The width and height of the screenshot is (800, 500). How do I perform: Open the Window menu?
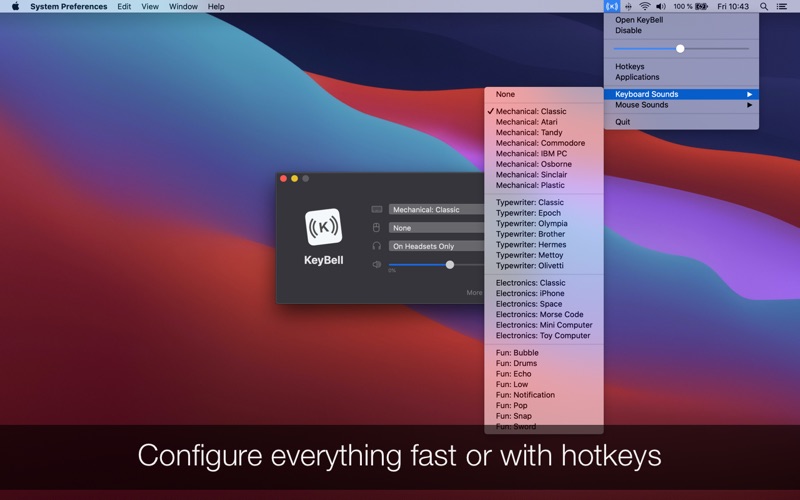point(183,7)
